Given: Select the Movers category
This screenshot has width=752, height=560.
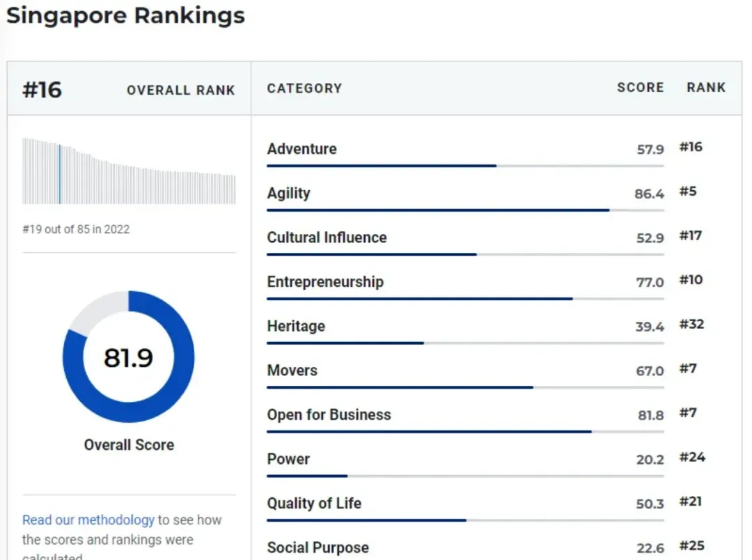Looking at the screenshot, I should pos(292,371).
